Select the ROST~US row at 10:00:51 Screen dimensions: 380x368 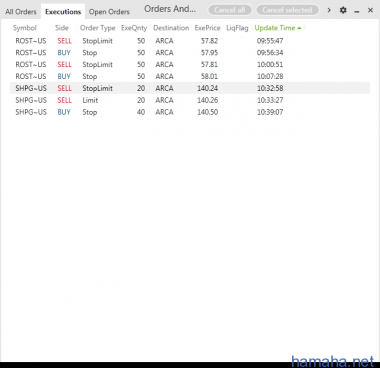click(x=190, y=64)
